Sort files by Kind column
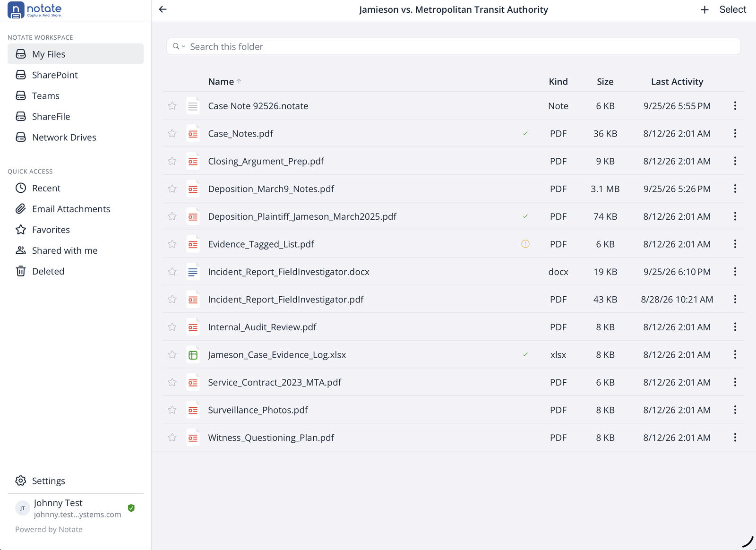Image resolution: width=756 pixels, height=550 pixels. pyautogui.click(x=558, y=82)
